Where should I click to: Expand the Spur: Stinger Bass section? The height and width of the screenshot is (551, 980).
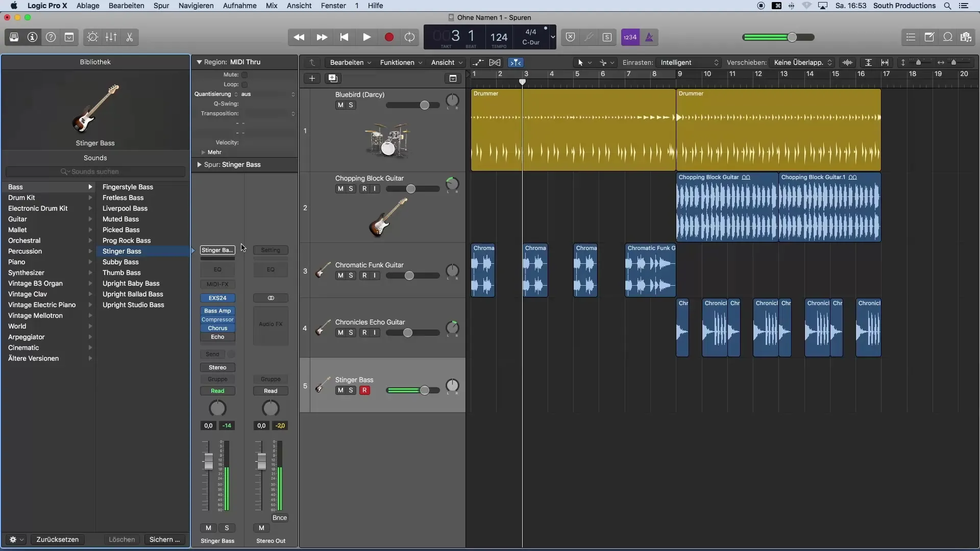click(200, 165)
